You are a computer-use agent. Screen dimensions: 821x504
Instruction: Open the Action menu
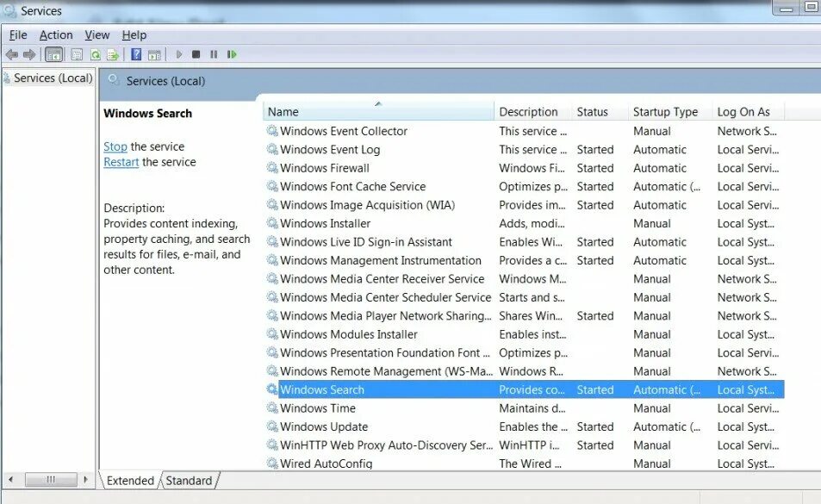pyautogui.click(x=56, y=35)
